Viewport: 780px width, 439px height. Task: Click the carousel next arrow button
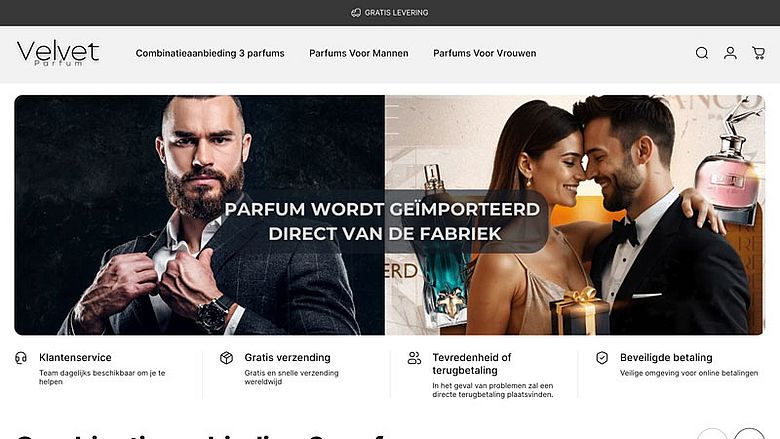749,435
